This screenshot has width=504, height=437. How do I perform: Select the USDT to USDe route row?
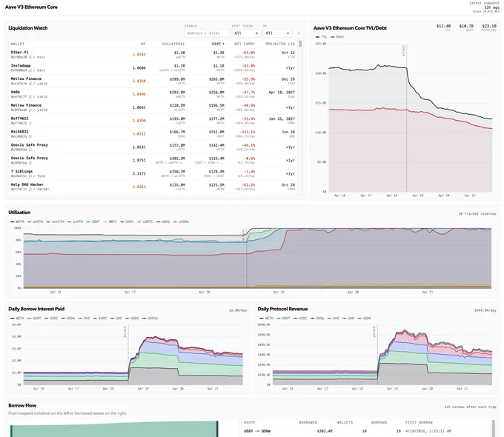coord(367,431)
